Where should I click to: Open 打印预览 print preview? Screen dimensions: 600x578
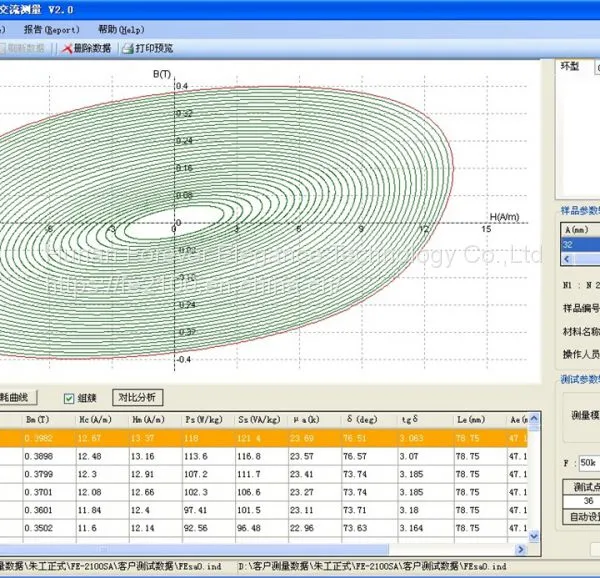point(148,48)
